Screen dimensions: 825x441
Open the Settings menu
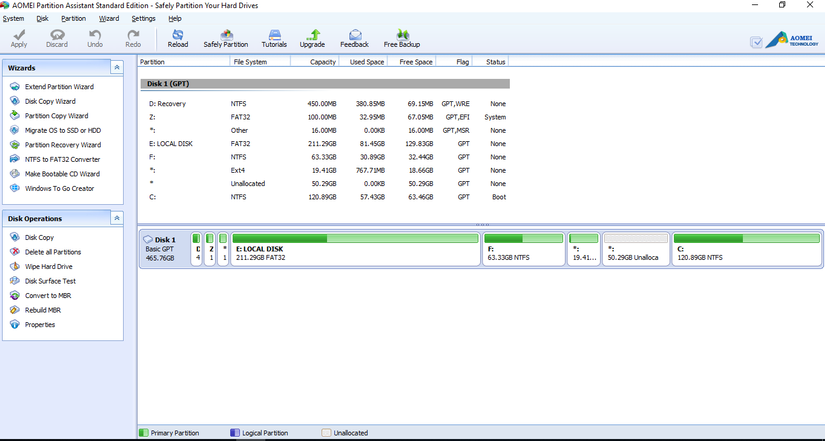click(x=143, y=18)
